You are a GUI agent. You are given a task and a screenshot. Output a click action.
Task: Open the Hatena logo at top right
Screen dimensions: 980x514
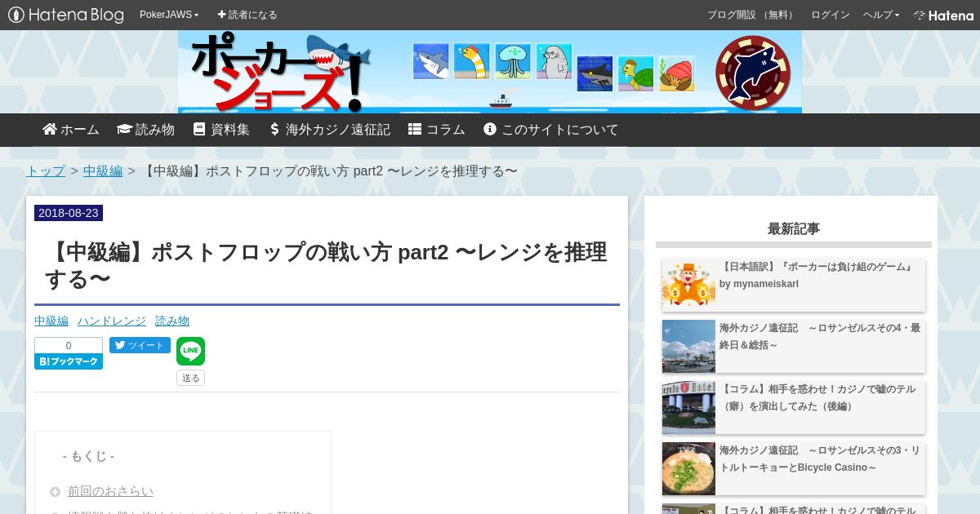(943, 15)
